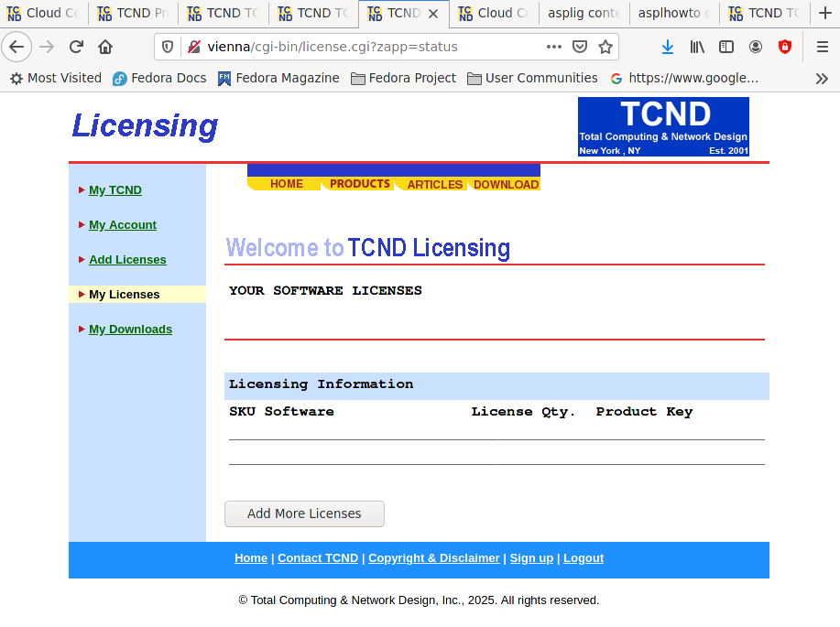Open the Downloads arrow icon in toolbar
This screenshot has width=840, height=627.
coord(668,47)
